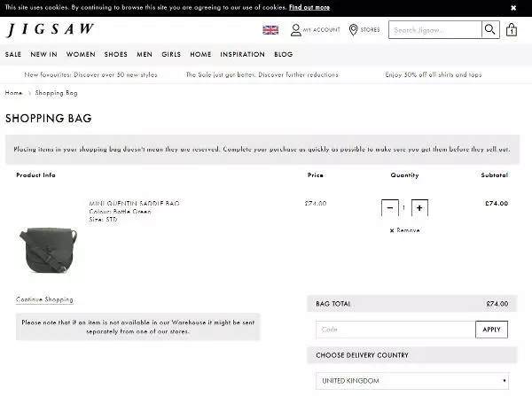Remove the Mini Quentin Saddle Bag item
Image resolution: width=532 pixels, height=396 pixels.
click(x=405, y=230)
